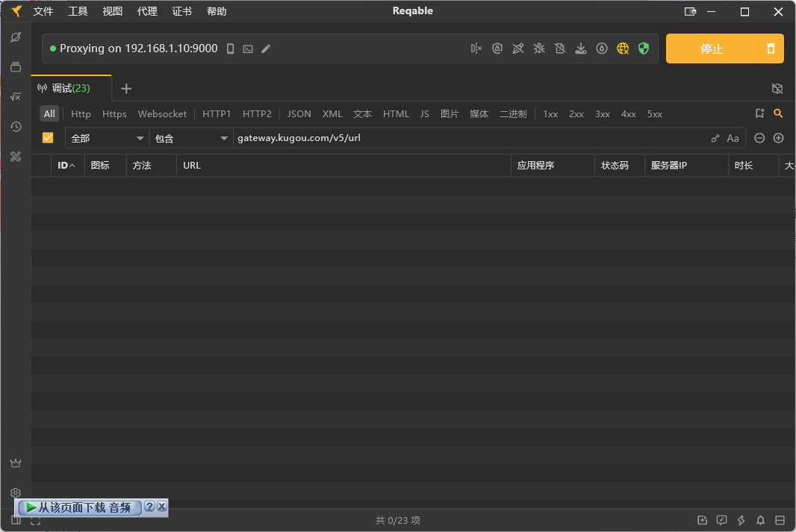Sort by the ID column header
This screenshot has height=532, width=796.
(x=66, y=166)
